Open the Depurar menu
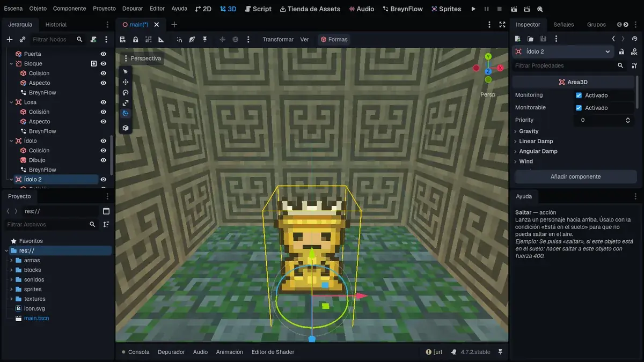 (x=133, y=9)
